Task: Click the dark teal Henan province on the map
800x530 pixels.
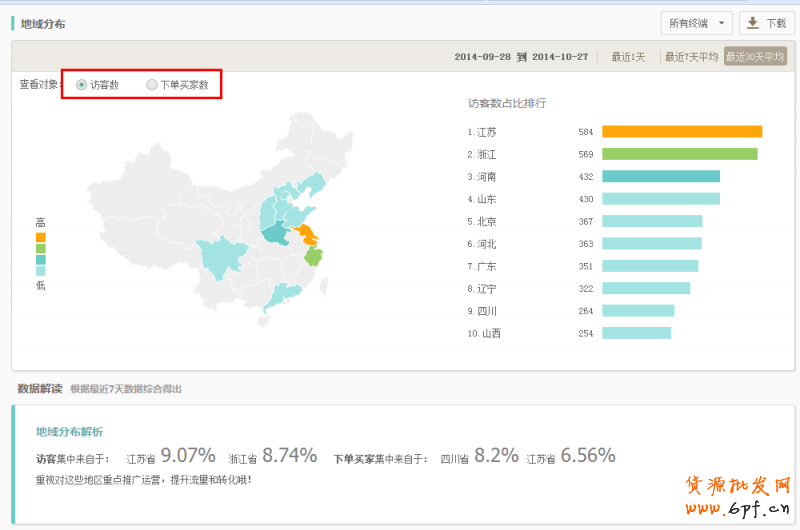Action: click(274, 234)
